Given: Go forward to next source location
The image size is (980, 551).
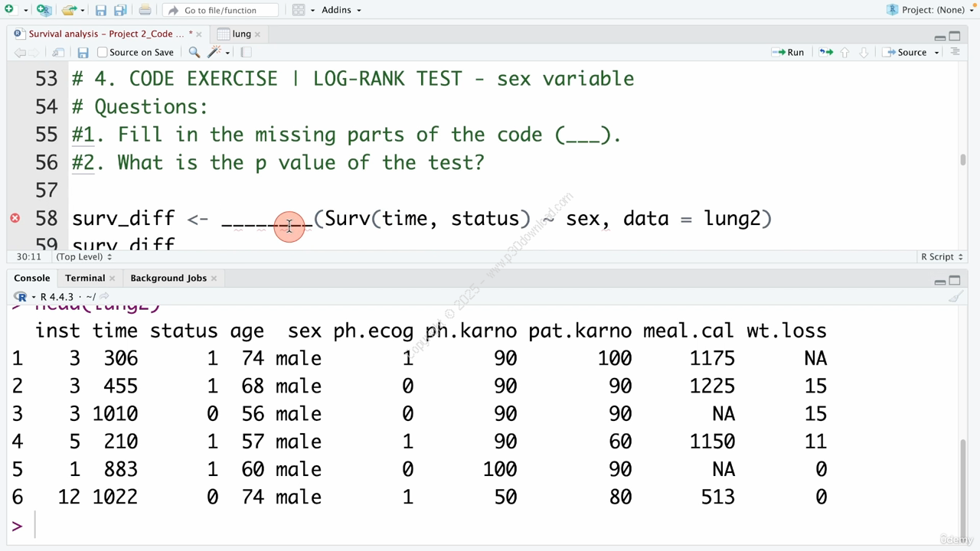Looking at the screenshot, I should (x=36, y=52).
